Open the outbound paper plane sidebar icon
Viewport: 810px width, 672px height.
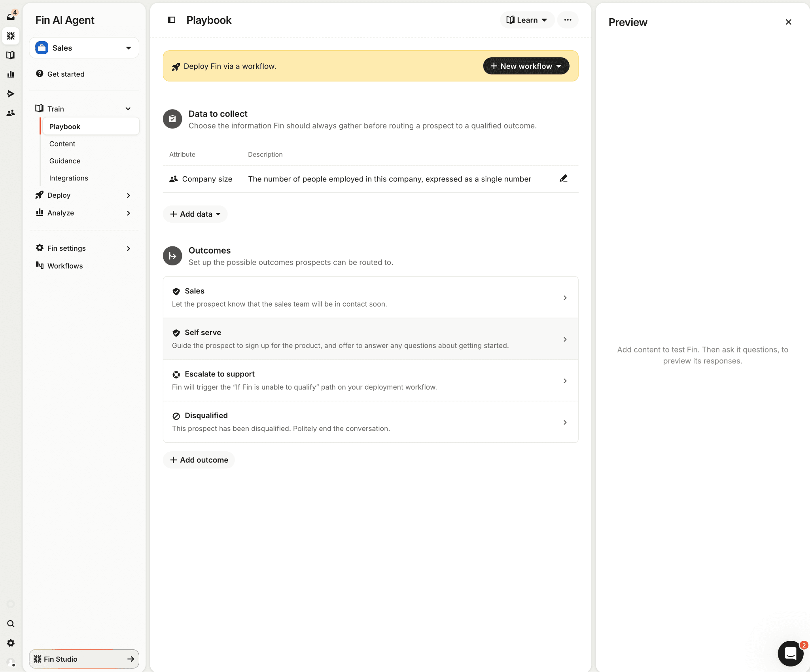point(11,94)
